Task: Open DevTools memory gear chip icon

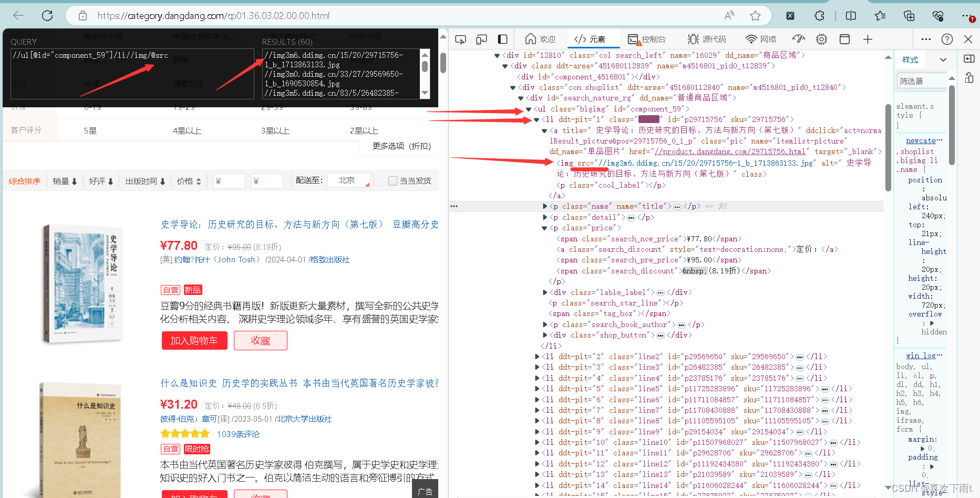Action: pyautogui.click(x=822, y=39)
